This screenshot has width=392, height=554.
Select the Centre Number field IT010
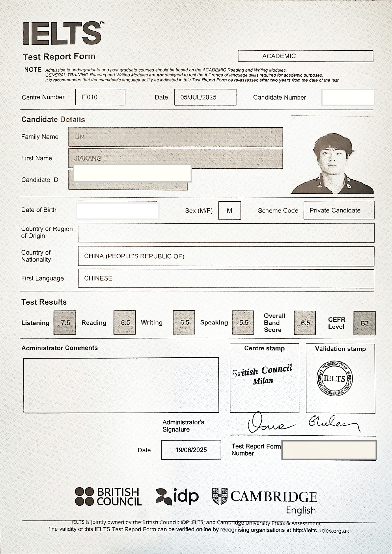click(x=100, y=97)
